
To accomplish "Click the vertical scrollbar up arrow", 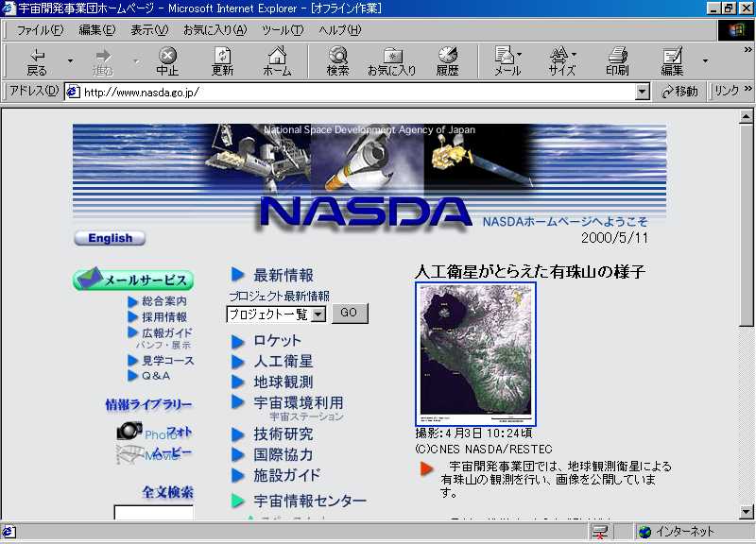I will coord(746,116).
